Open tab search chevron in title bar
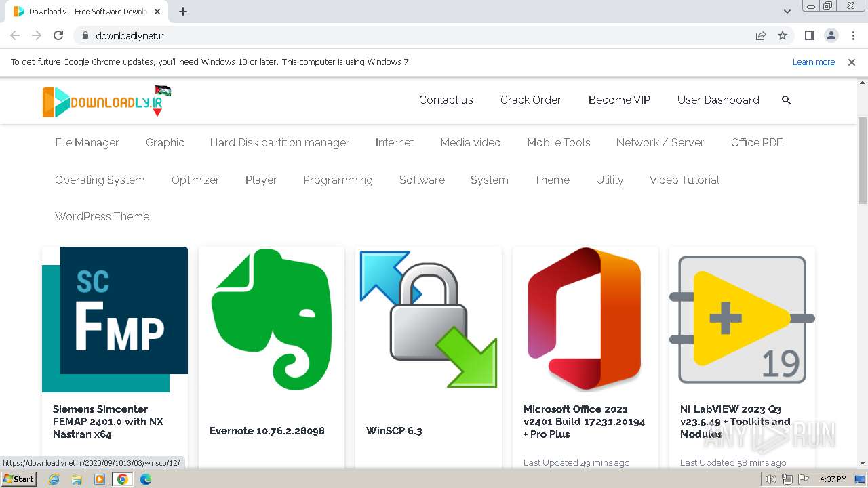Image resolution: width=868 pixels, height=488 pixels. coord(787,12)
